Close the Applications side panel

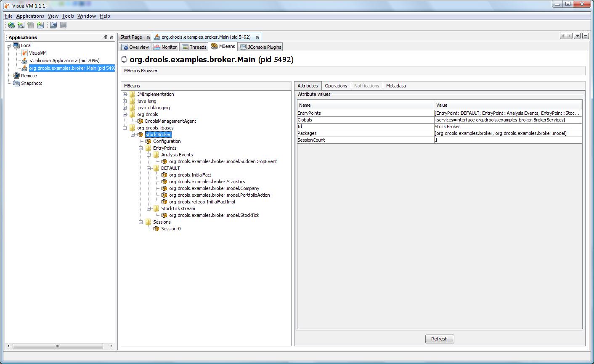(111, 37)
